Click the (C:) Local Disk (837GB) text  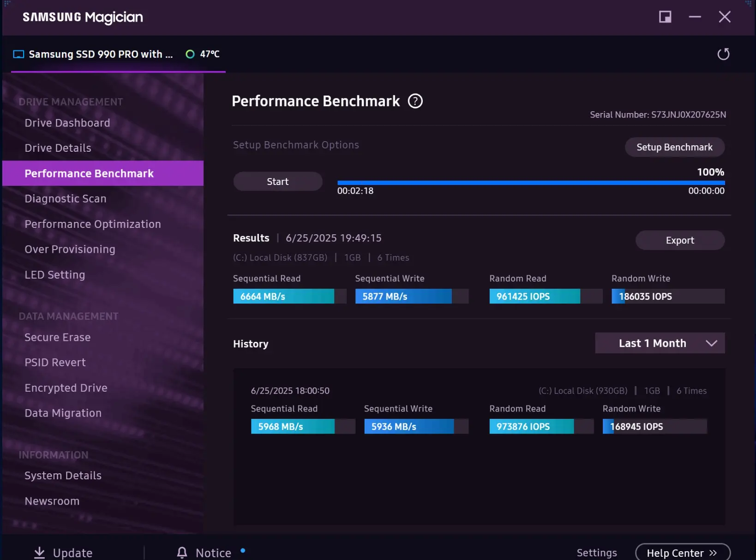pyautogui.click(x=280, y=258)
